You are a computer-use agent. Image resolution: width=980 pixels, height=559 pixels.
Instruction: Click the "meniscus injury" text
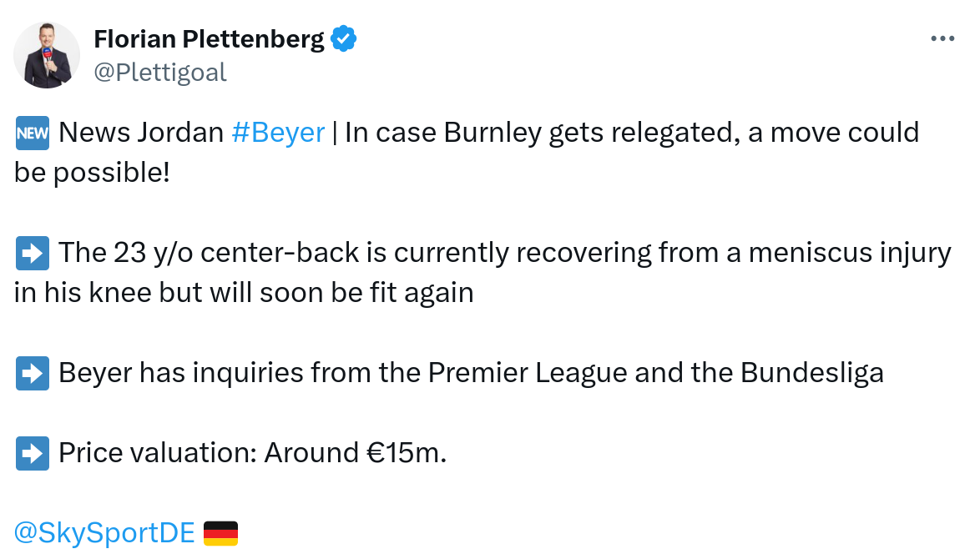click(841, 253)
